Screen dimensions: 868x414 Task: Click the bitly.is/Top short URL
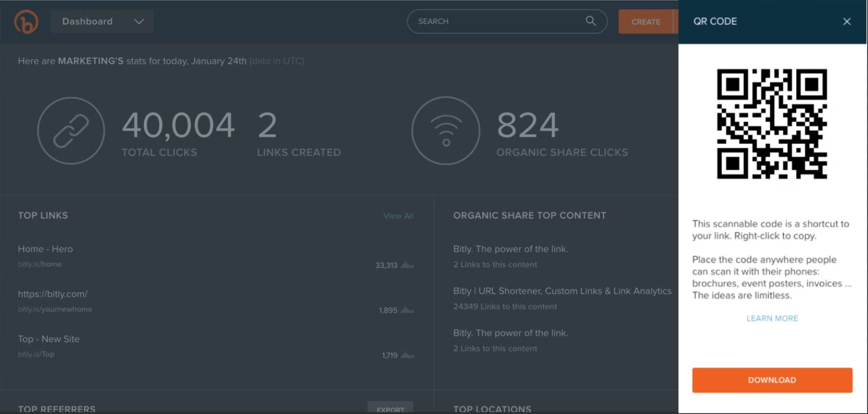pos(36,354)
